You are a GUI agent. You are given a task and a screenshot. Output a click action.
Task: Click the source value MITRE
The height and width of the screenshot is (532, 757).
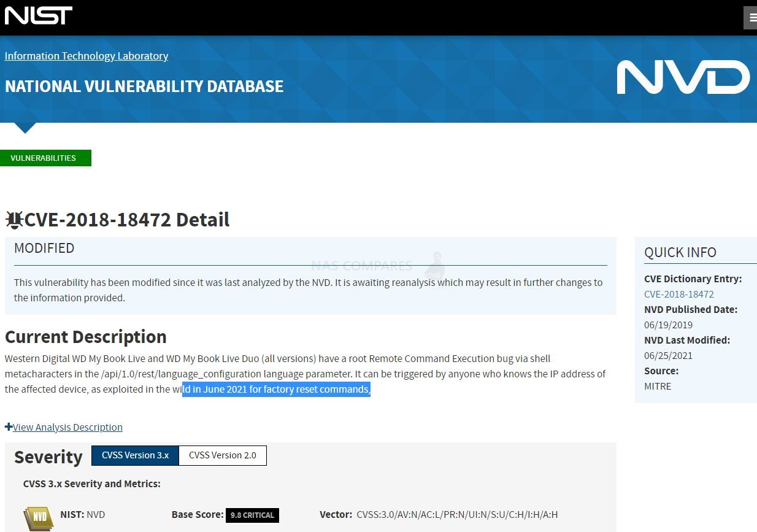[658, 386]
